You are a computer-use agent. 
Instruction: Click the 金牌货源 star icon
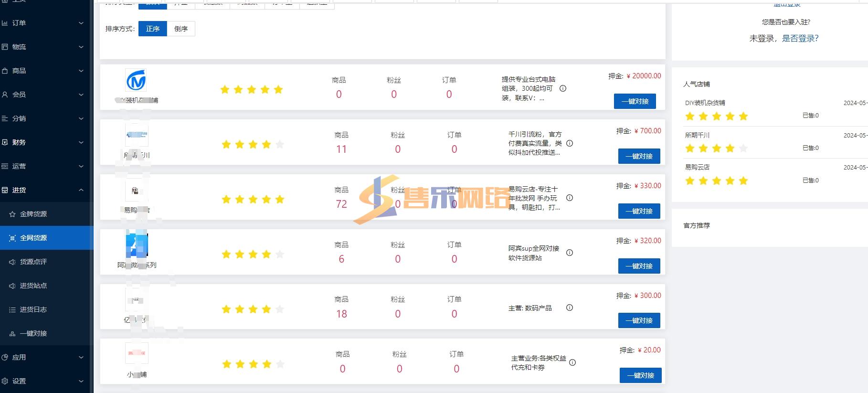tap(12, 214)
